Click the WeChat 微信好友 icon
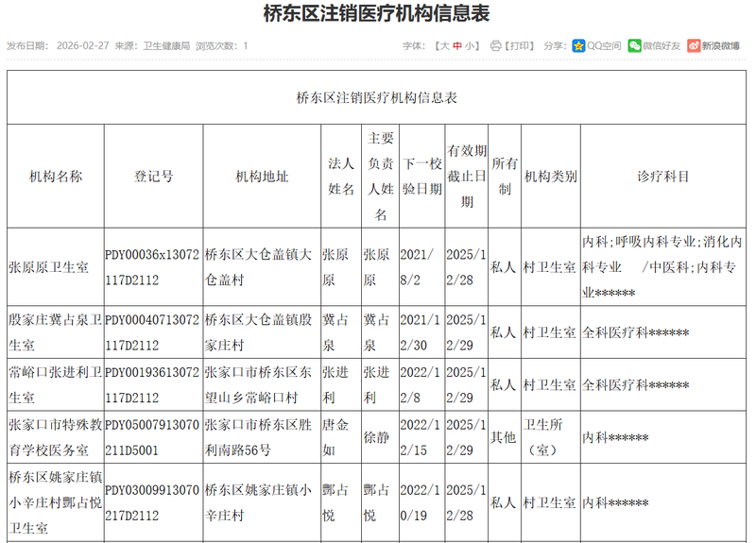 [634, 45]
